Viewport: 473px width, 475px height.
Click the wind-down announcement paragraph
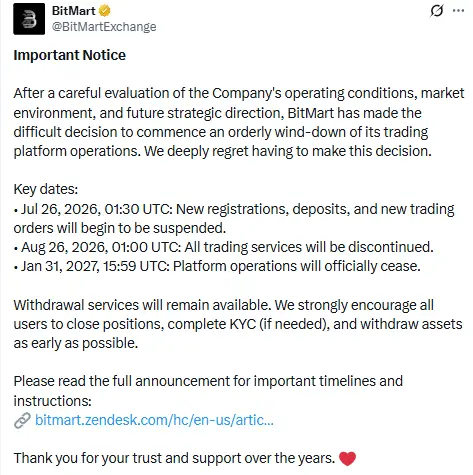(239, 122)
